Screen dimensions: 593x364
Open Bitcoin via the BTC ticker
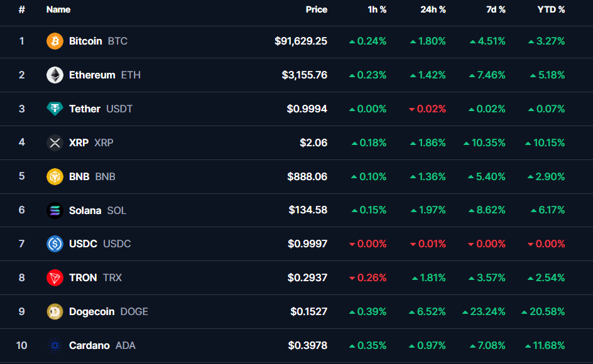(119, 41)
